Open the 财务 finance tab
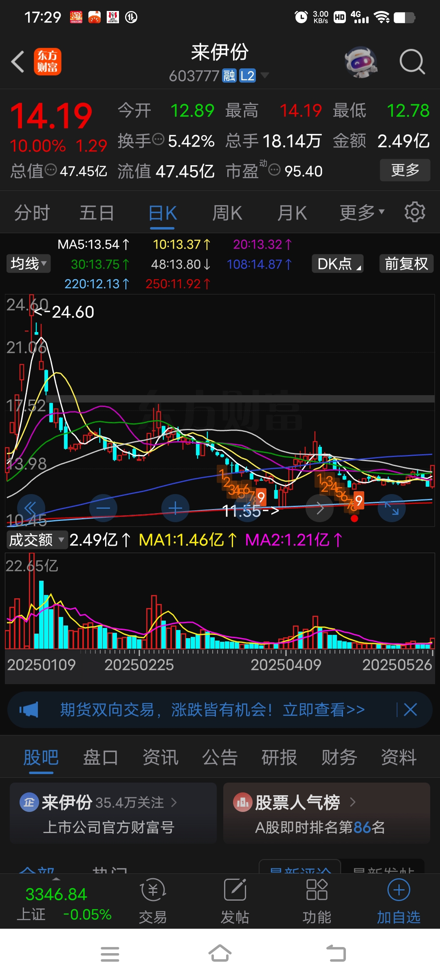The width and height of the screenshot is (440, 980). point(339,758)
